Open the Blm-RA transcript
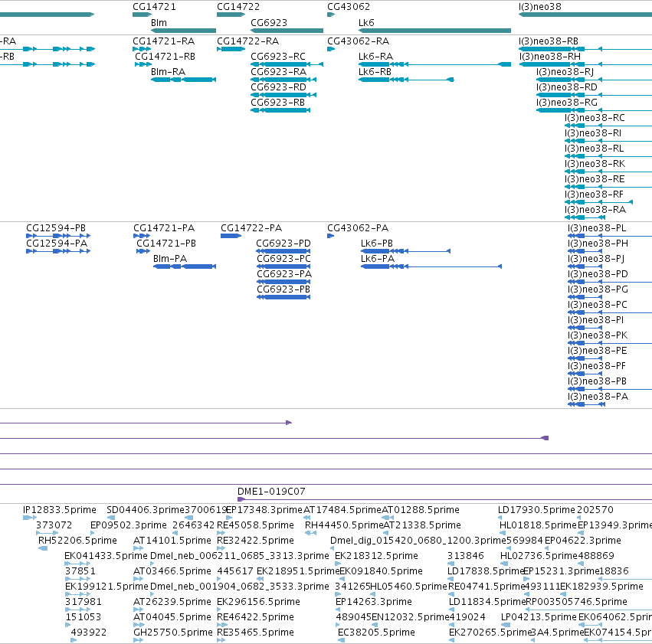Viewport: 652px width, 644px height. [168, 72]
